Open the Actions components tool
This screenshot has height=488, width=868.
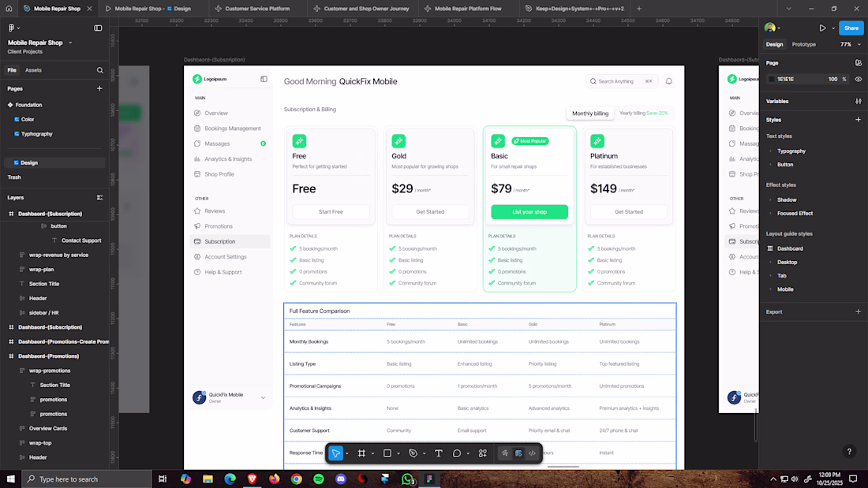pyautogui.click(x=483, y=453)
